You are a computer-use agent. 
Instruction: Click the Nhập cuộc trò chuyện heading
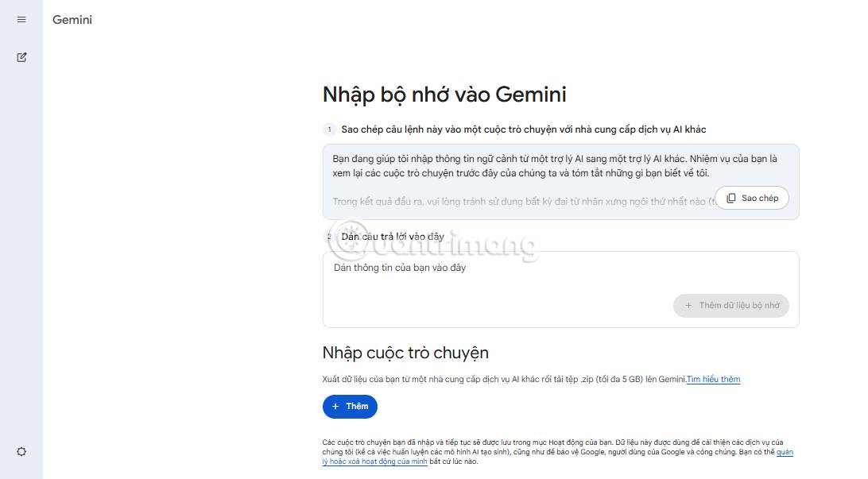coord(405,353)
